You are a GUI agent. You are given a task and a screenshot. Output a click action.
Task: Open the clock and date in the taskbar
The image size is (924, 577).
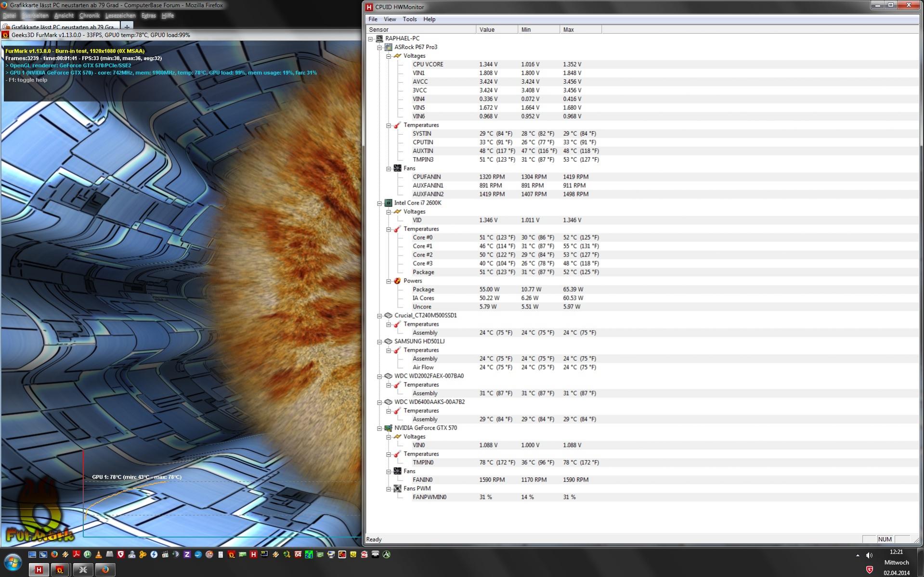(x=896, y=562)
